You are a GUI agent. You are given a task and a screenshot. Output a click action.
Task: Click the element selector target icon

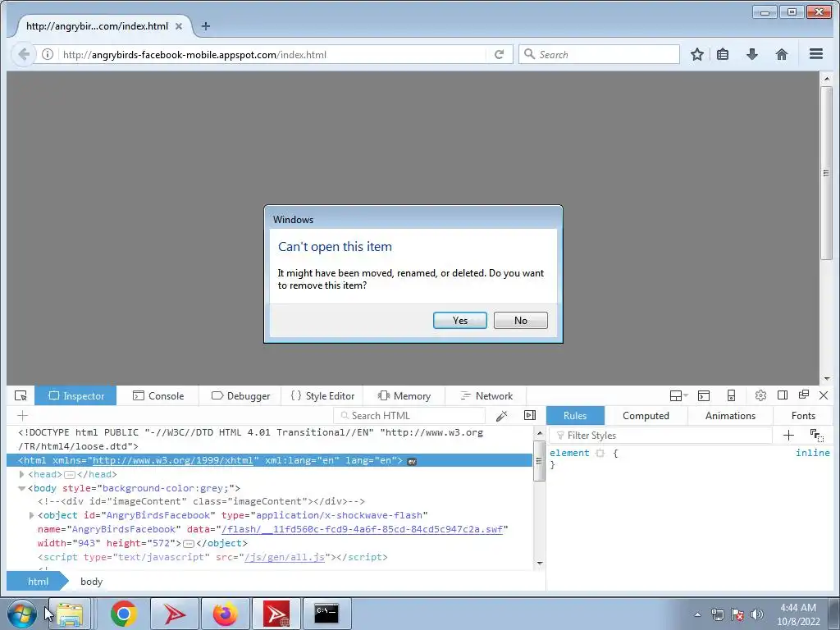[600, 453]
